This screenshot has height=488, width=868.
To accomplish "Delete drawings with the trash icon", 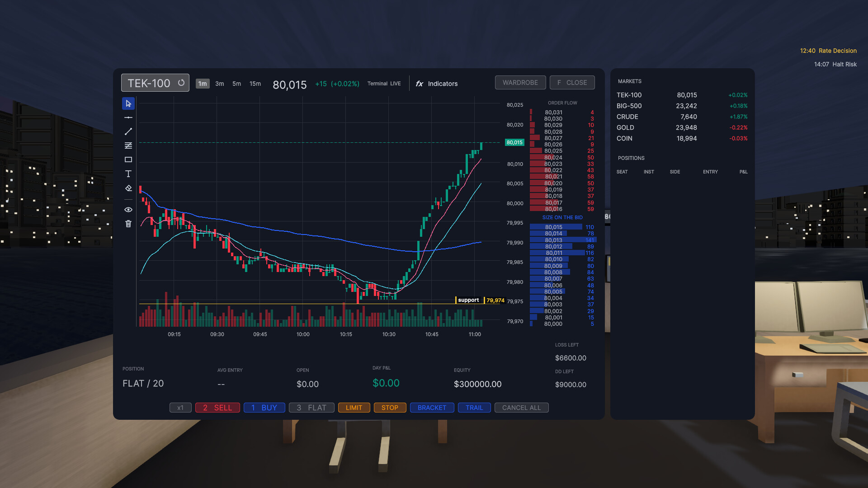I will point(128,224).
